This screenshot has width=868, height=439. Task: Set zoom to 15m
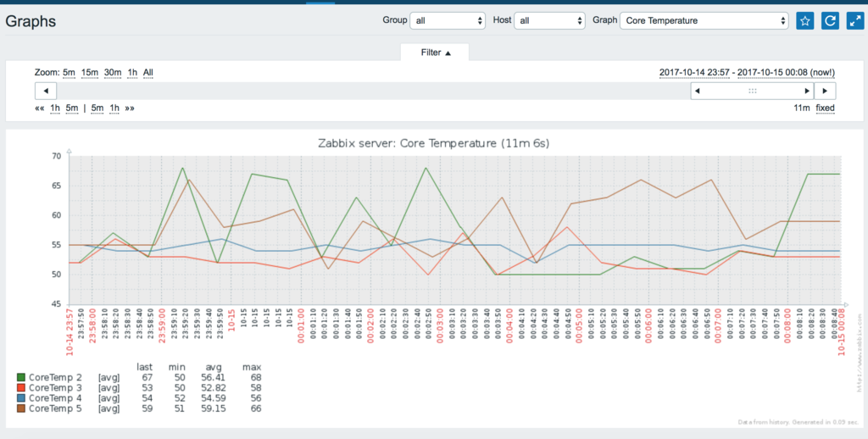tap(90, 73)
